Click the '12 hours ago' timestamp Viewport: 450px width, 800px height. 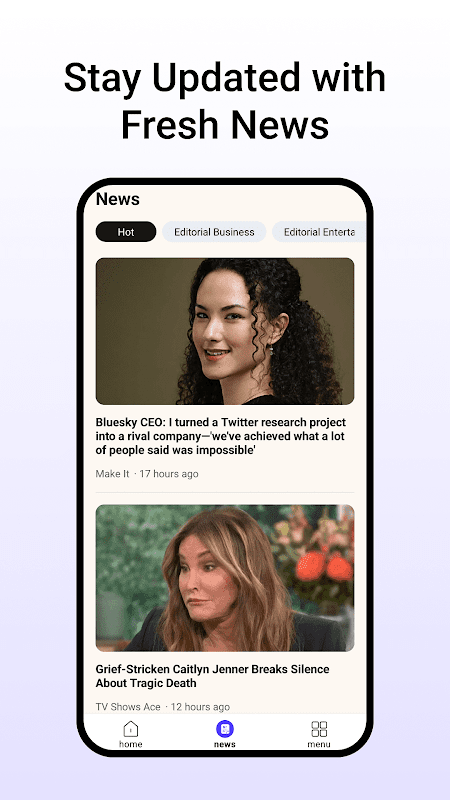pyautogui.click(x=200, y=707)
